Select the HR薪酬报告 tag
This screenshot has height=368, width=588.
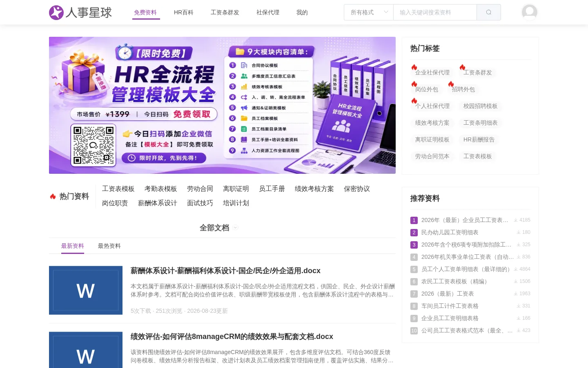(x=479, y=139)
